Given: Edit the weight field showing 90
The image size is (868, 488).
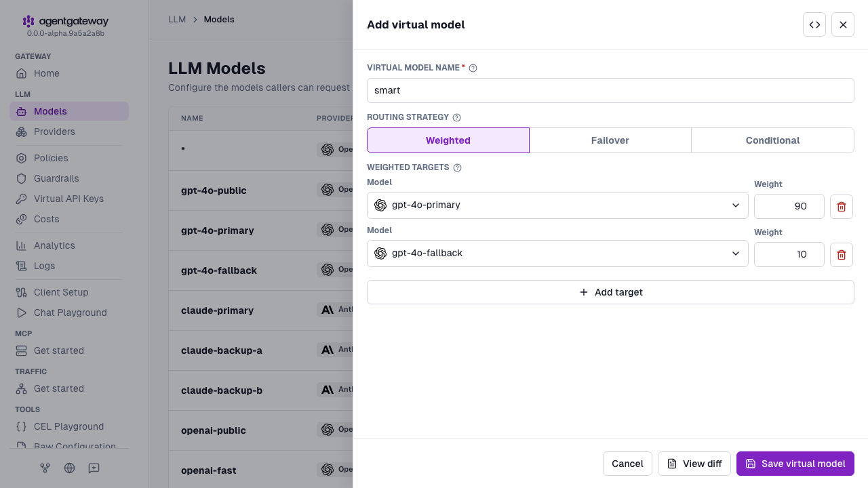Looking at the screenshot, I should point(789,206).
